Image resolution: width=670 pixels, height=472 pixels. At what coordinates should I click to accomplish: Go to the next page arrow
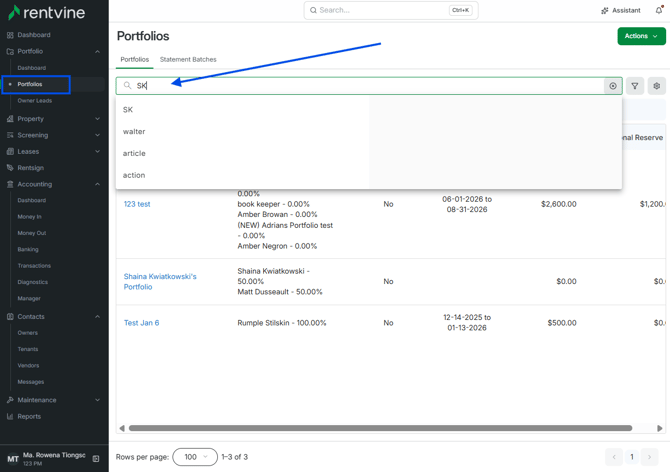(649, 457)
